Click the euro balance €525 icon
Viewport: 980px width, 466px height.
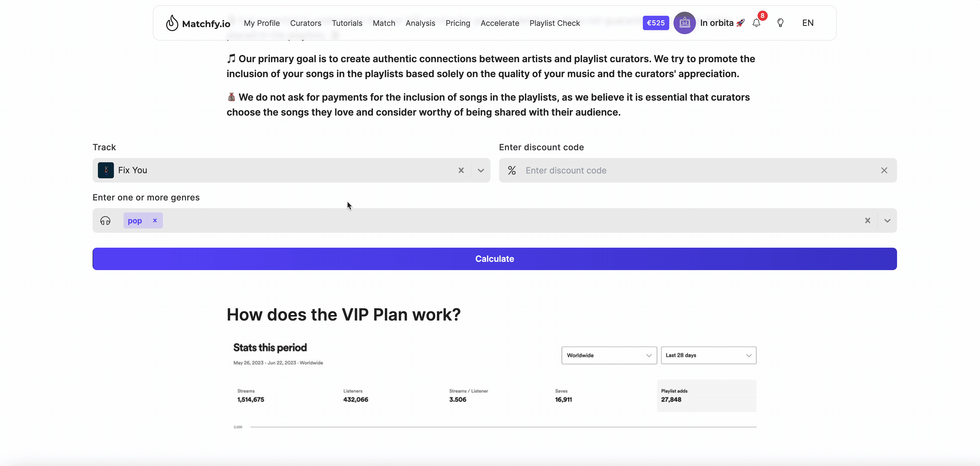click(655, 22)
